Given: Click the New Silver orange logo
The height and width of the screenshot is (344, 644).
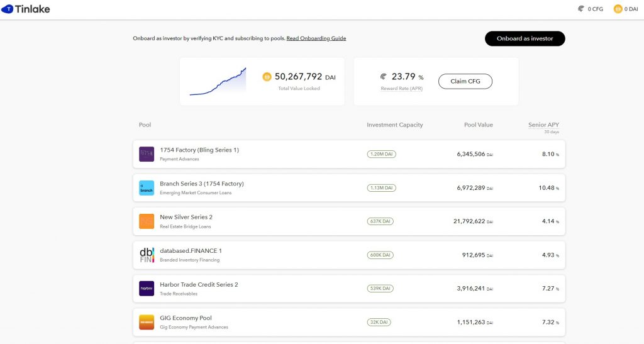Looking at the screenshot, I should pos(147,221).
